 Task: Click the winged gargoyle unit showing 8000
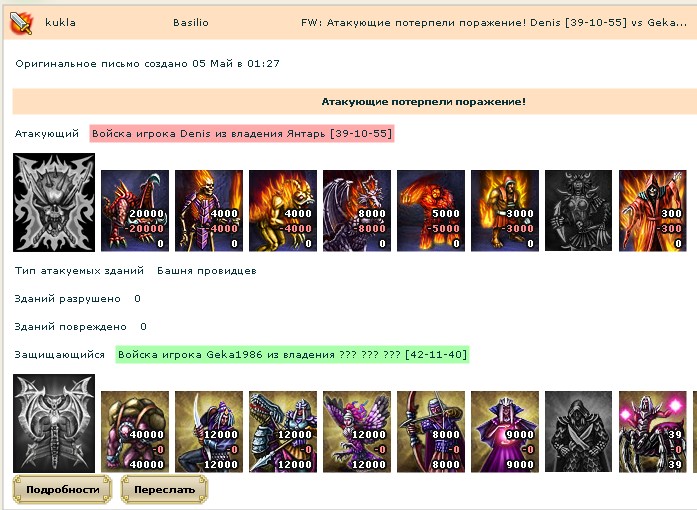pyautogui.click(x=357, y=210)
